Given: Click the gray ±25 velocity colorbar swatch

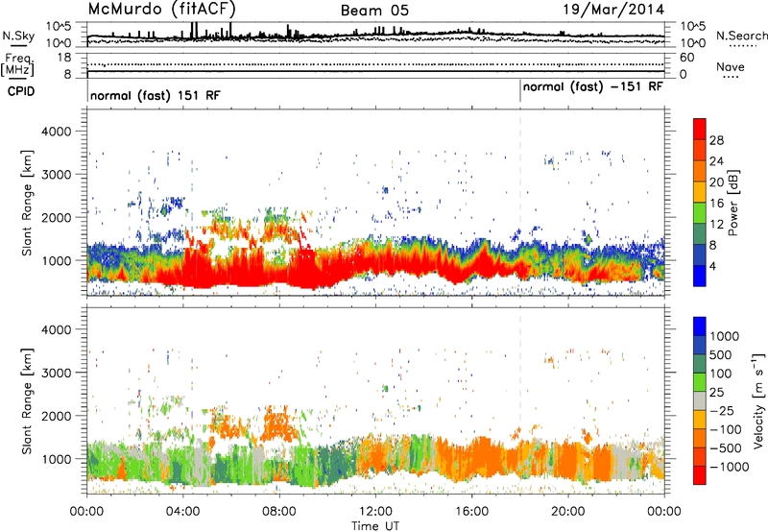Looking at the screenshot, I should coord(700,401).
